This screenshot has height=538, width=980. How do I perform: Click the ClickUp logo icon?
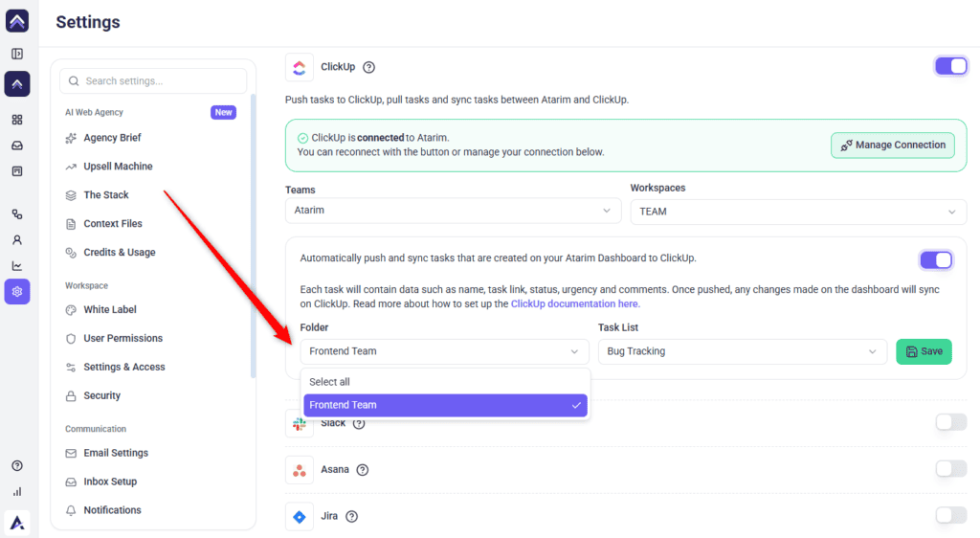(x=300, y=67)
